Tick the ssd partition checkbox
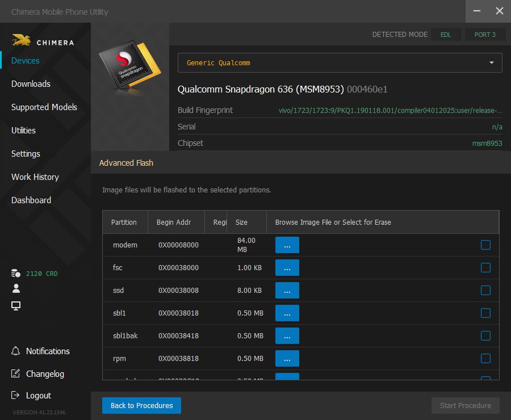The height and width of the screenshot is (420, 511). [x=485, y=291]
